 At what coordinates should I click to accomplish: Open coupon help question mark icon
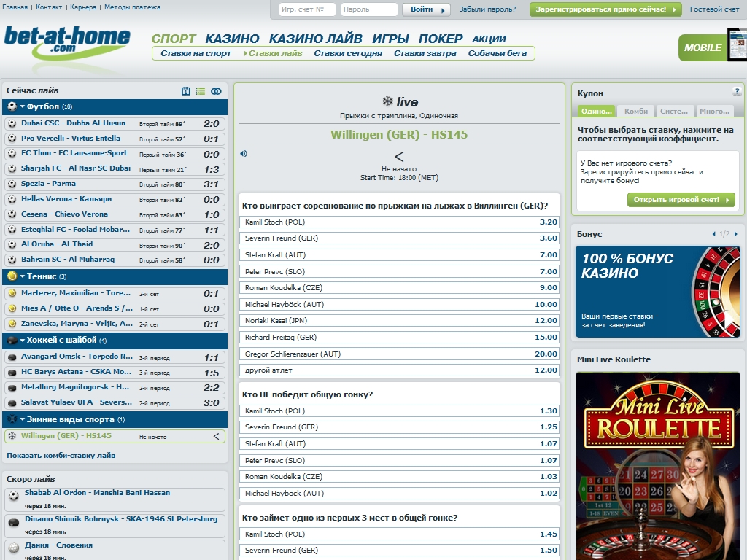pos(737,92)
